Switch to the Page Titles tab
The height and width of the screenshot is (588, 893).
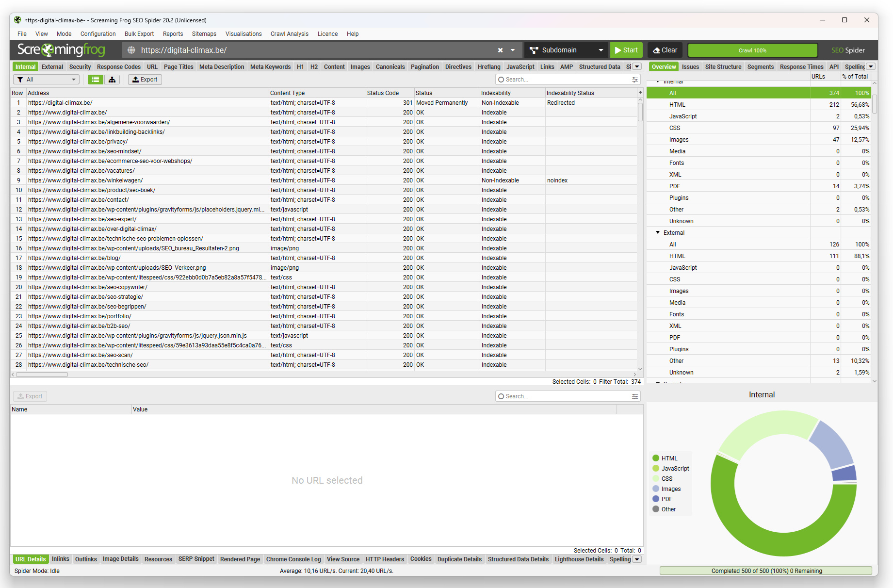coord(179,67)
